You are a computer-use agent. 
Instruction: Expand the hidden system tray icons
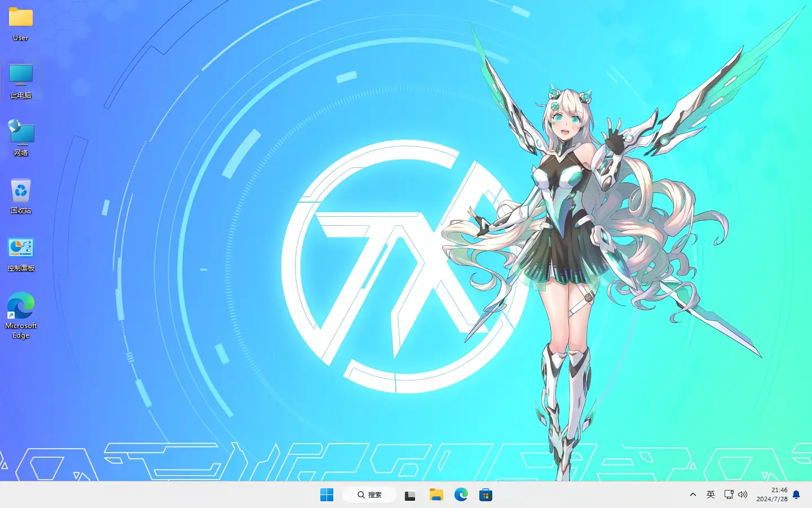(693, 495)
